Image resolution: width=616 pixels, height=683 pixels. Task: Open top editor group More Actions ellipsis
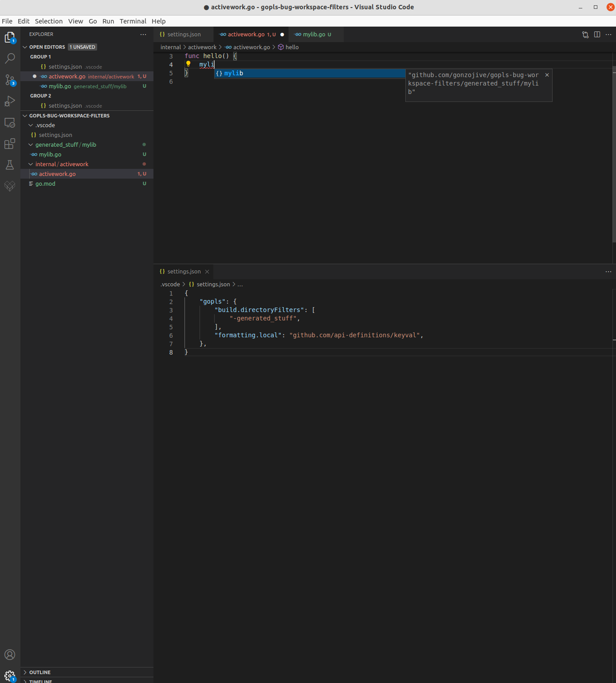tap(608, 34)
